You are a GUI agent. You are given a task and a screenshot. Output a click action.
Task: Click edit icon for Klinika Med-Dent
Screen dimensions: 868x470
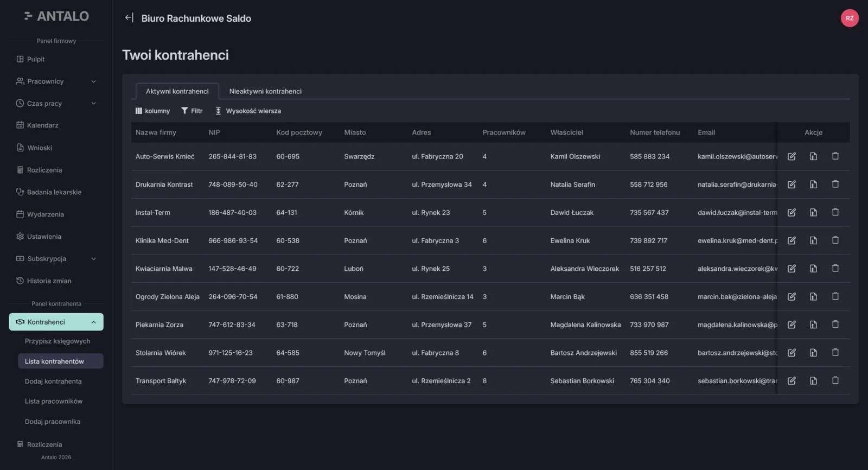coord(792,240)
